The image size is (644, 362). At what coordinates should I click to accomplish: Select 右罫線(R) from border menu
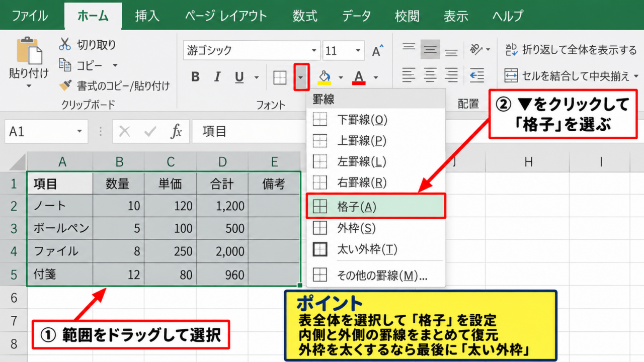point(376,182)
